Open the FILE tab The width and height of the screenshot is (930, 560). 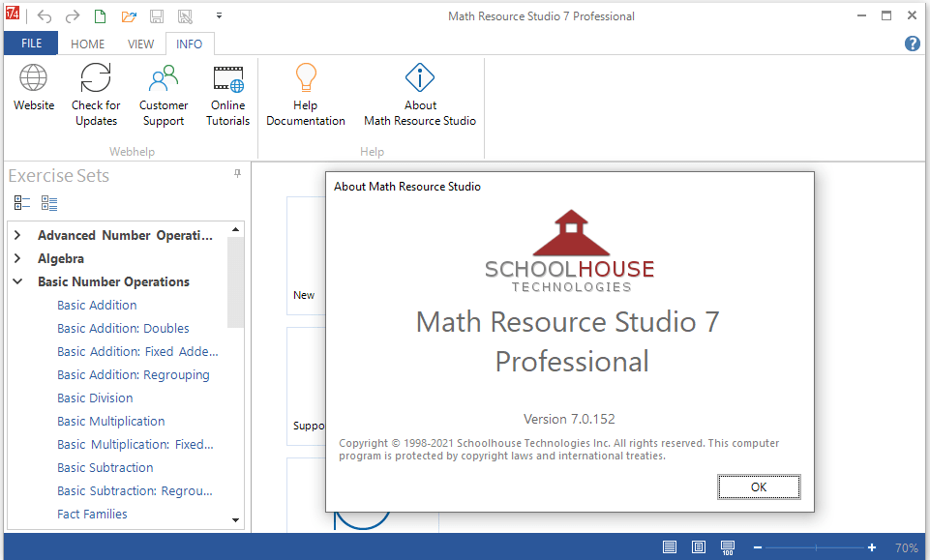[x=31, y=44]
